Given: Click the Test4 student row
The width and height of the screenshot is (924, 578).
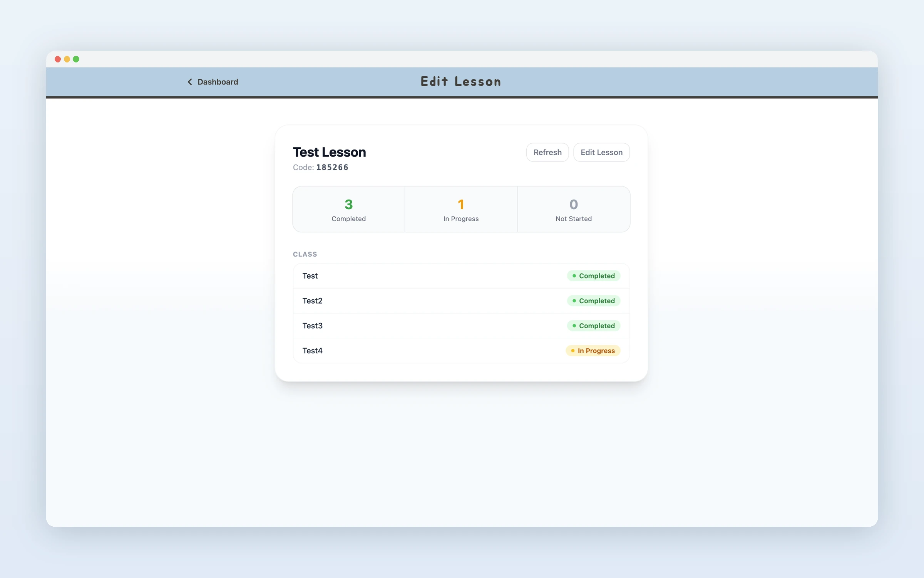Looking at the screenshot, I should click(x=461, y=351).
